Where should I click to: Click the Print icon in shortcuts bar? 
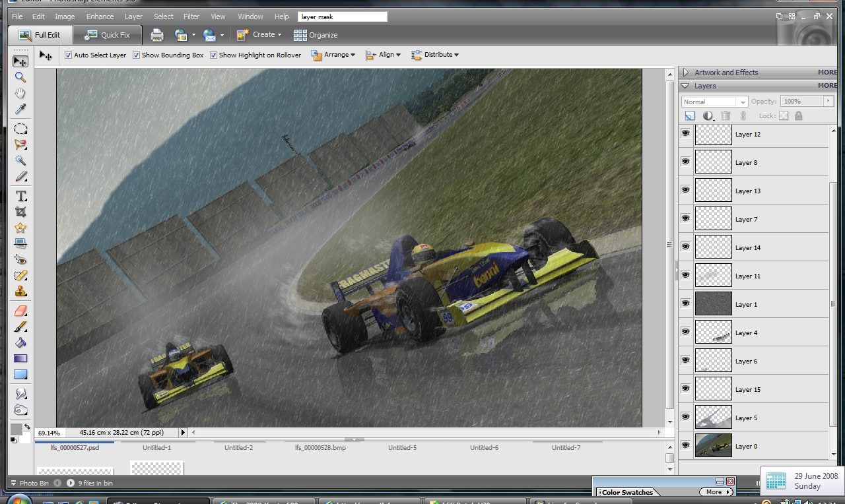click(157, 35)
